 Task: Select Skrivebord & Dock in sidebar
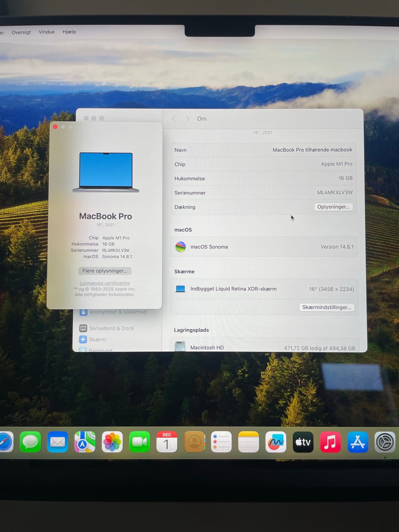coord(111,328)
